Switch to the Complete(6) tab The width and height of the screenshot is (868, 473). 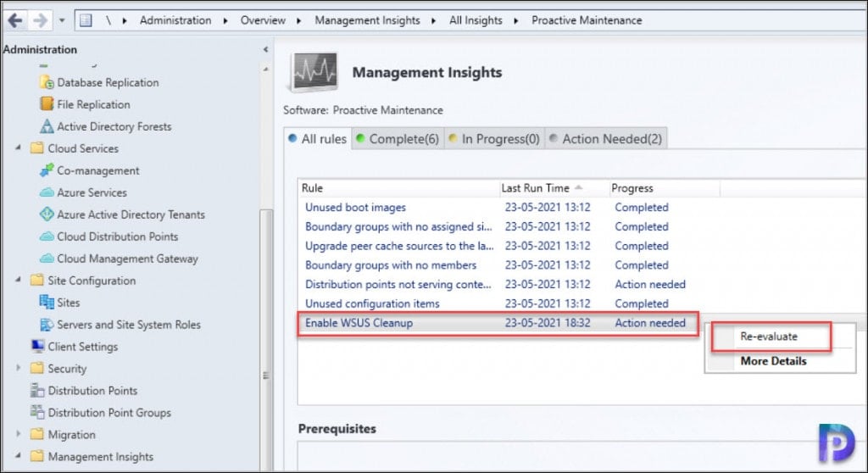398,138
